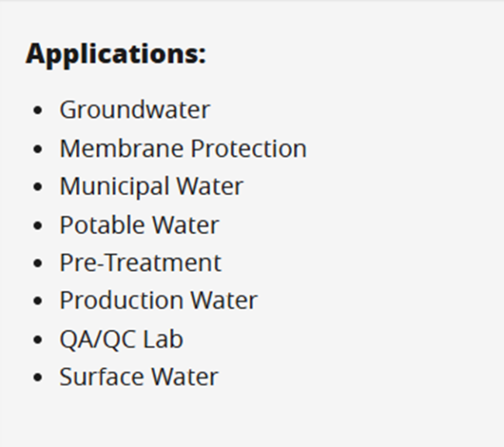Click the word Protection in the list
Screen dimensions: 504x447
point(249,149)
